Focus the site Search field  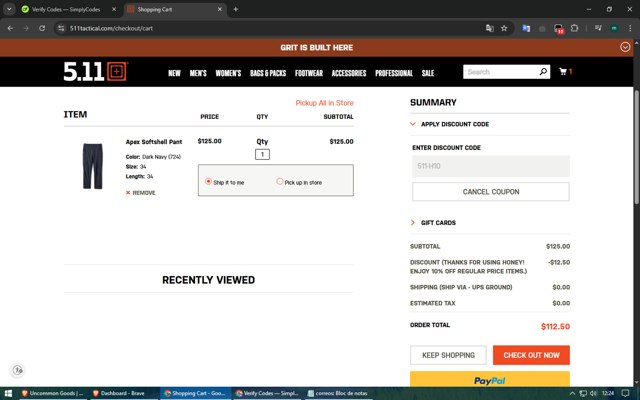pyautogui.click(x=501, y=72)
